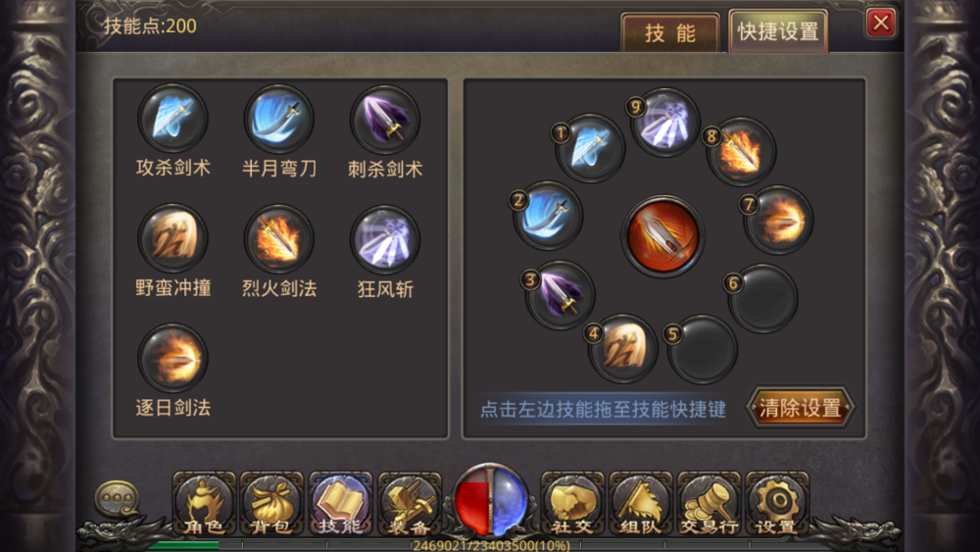Choose the 刺杀剑术 skill icon
The image size is (980, 552).
click(x=385, y=120)
